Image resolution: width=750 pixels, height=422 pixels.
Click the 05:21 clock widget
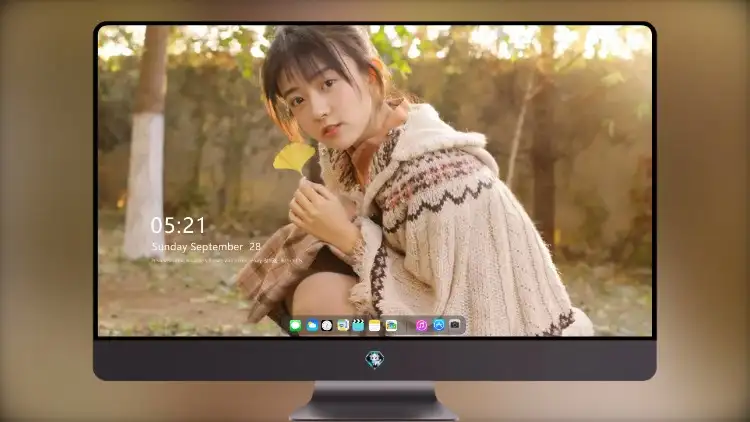[178, 225]
